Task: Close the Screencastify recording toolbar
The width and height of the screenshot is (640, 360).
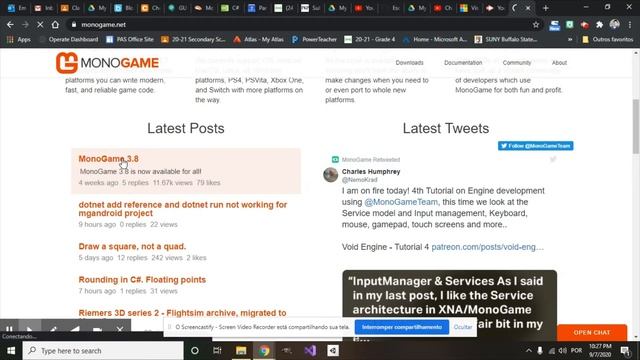Action: click(120, 329)
